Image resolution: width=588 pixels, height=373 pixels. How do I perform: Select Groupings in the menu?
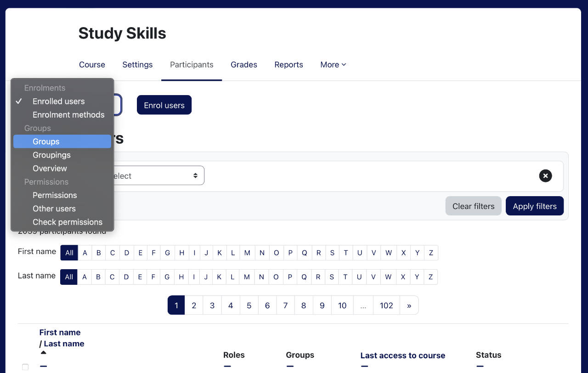pos(62,155)
